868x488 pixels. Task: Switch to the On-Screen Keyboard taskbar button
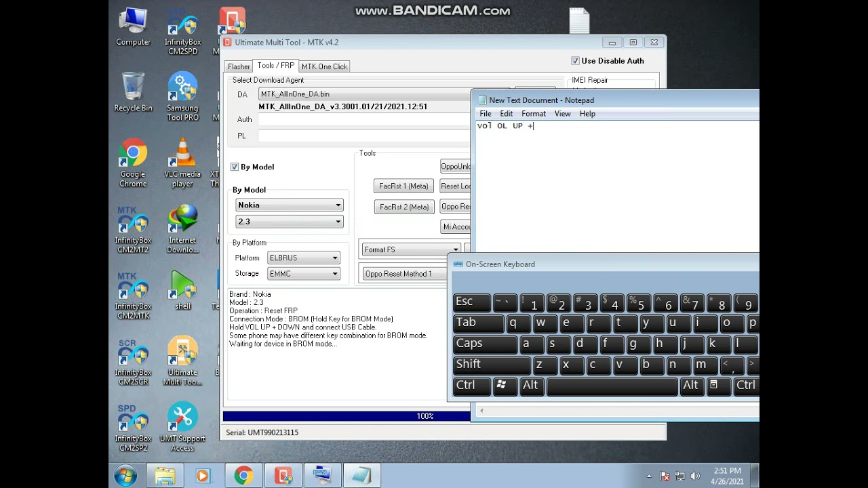322,476
